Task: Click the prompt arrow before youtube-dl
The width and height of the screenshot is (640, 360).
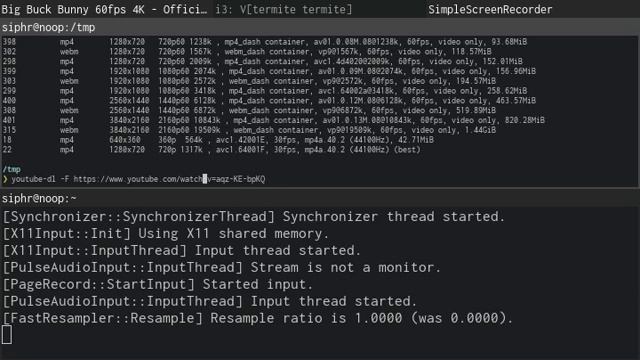Action: click(5, 179)
